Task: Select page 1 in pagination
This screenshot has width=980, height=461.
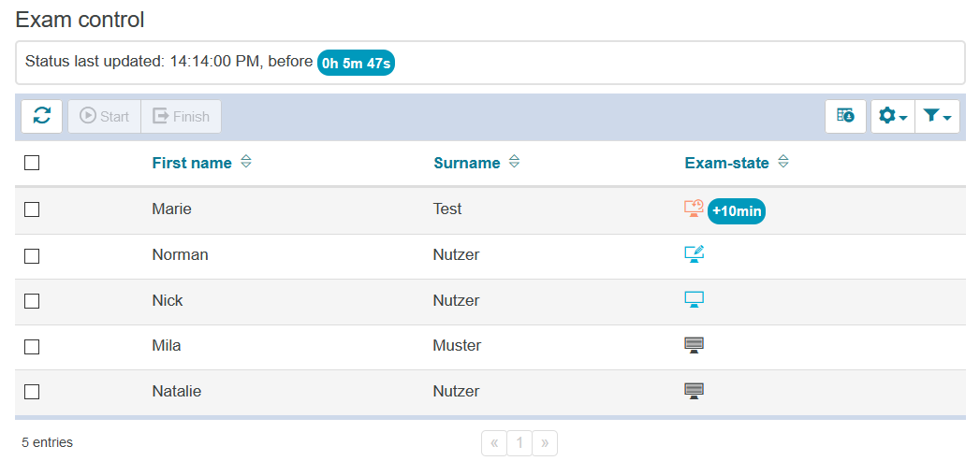Action: click(x=519, y=443)
